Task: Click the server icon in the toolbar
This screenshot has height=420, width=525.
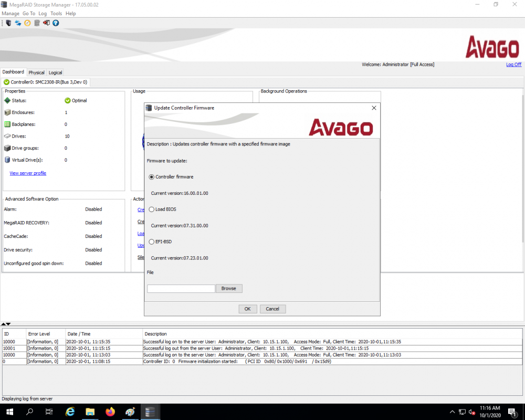Action: pyautogui.click(x=9, y=23)
